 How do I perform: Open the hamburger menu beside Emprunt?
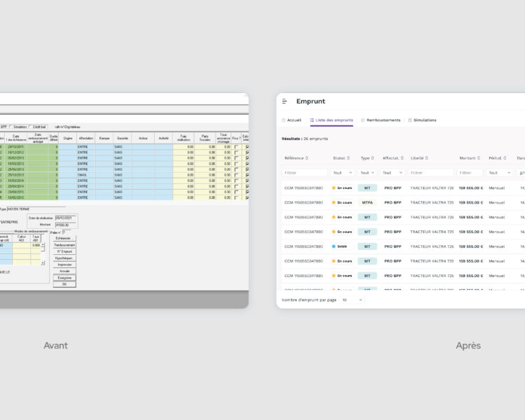click(285, 101)
